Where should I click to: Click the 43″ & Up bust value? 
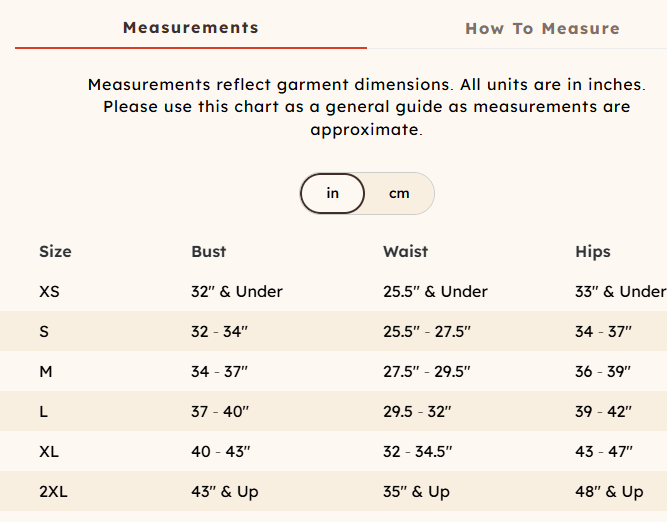pyautogui.click(x=224, y=492)
